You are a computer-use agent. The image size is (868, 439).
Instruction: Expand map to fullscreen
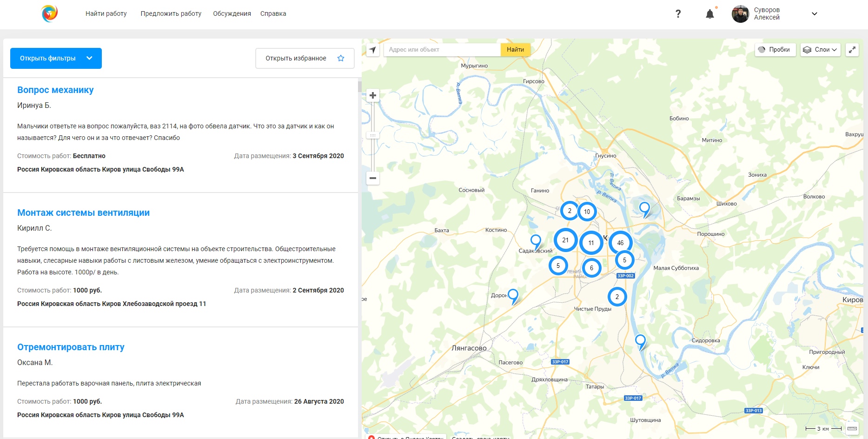[852, 50]
